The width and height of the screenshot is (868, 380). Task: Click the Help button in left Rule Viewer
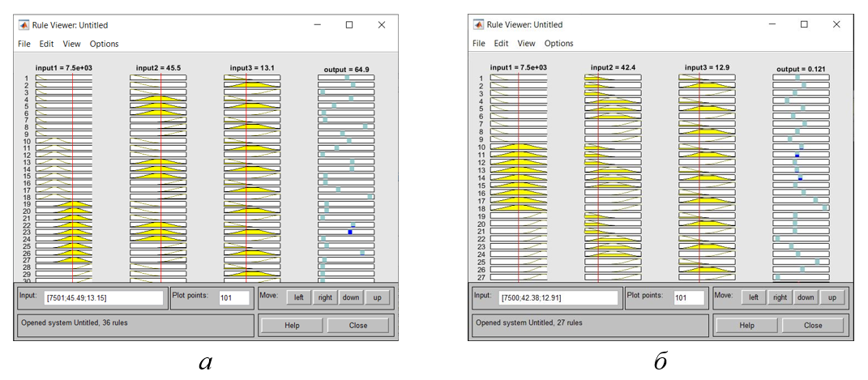292,326
